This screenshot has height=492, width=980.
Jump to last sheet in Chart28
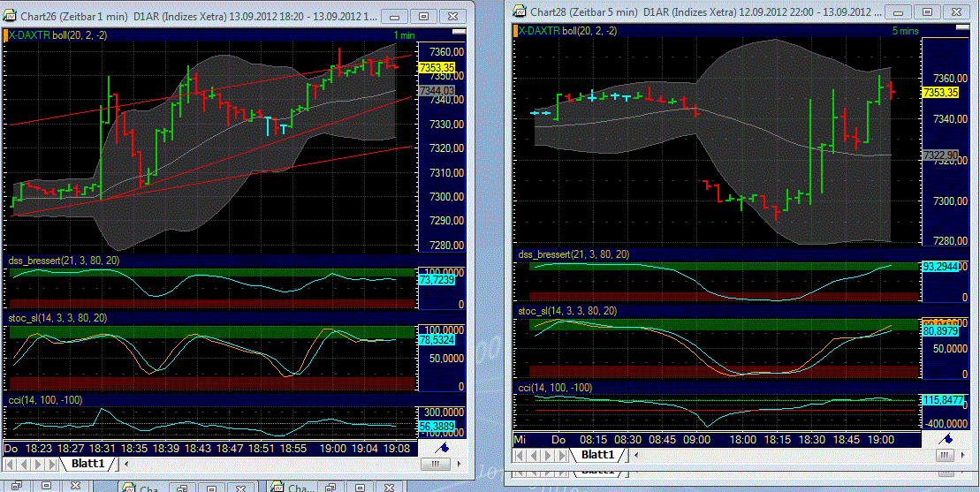[x=560, y=455]
